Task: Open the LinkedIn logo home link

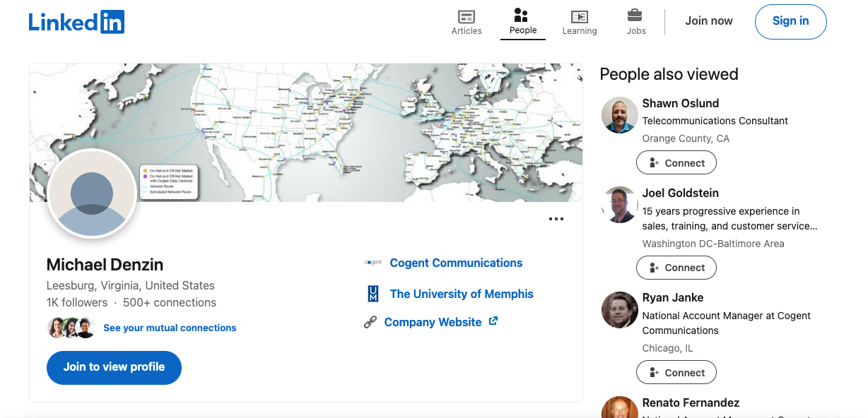Action: (76, 22)
